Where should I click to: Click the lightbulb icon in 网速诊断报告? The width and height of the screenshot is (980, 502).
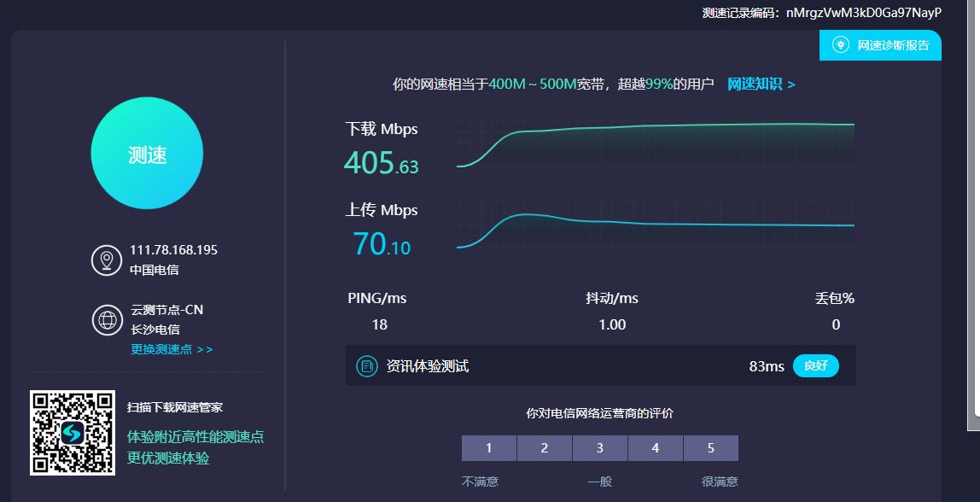840,45
